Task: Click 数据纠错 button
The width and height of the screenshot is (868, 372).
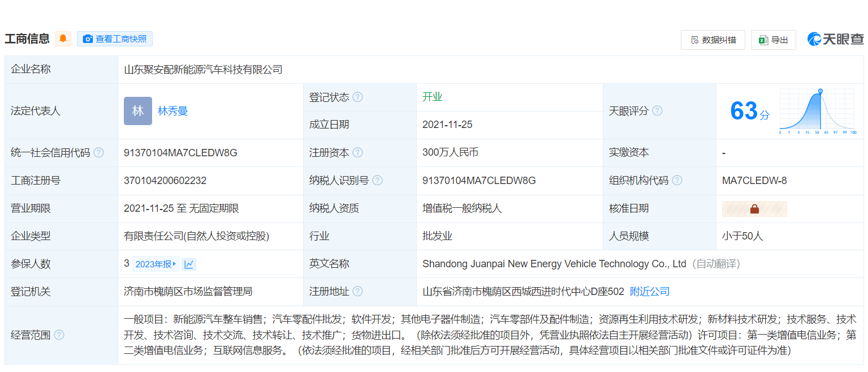Action: tap(713, 40)
